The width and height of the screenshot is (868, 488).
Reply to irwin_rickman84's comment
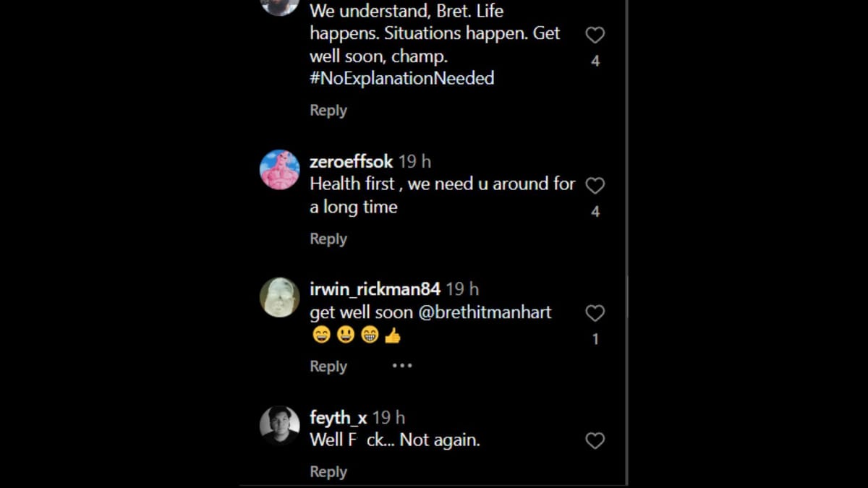[328, 367]
